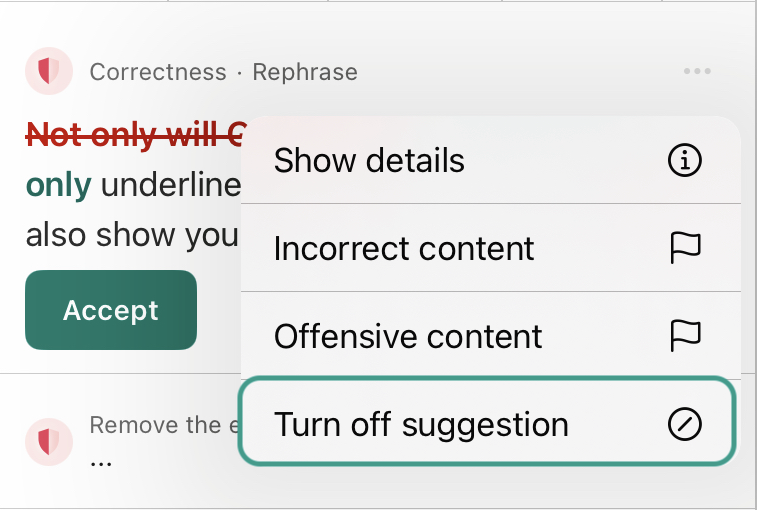This screenshot has height=510, width=757.
Task: Click the green word only in suggestion
Action: pos(58,184)
